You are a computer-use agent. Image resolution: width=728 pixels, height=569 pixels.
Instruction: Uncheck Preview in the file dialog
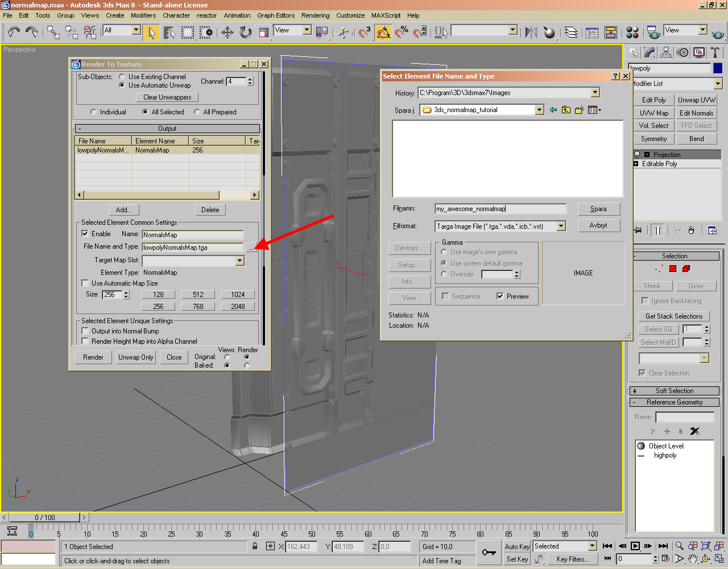click(x=499, y=296)
